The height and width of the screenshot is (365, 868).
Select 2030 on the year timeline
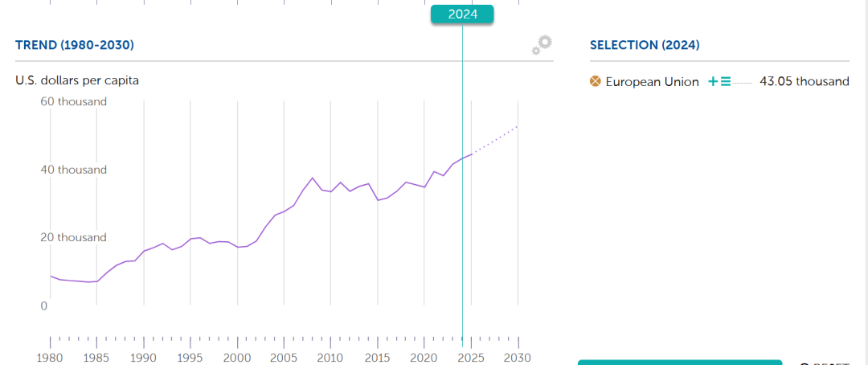pyautogui.click(x=518, y=357)
